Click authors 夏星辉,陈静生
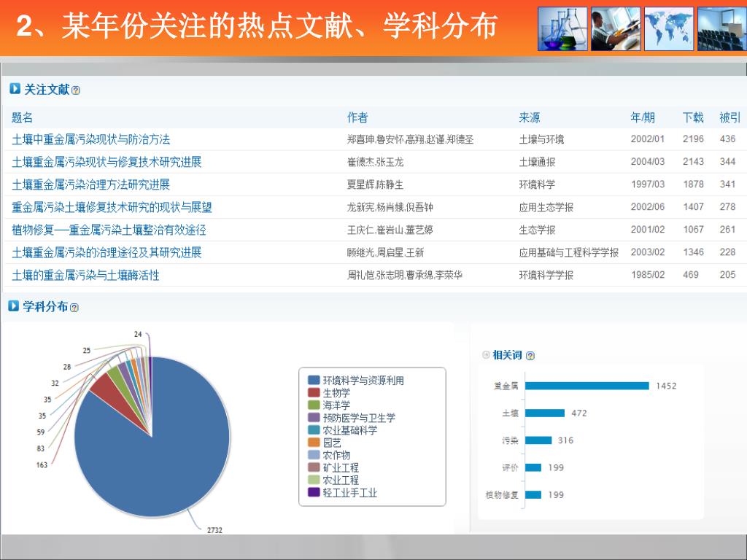This screenshot has width=747, height=560. [x=375, y=184]
